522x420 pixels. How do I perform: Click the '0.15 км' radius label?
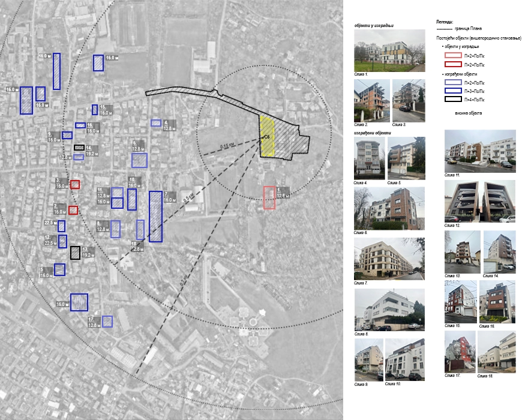pyautogui.click(x=227, y=146)
